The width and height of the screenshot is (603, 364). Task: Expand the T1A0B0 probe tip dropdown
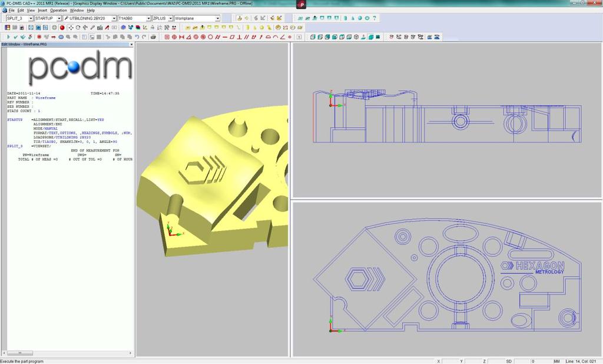click(x=148, y=18)
